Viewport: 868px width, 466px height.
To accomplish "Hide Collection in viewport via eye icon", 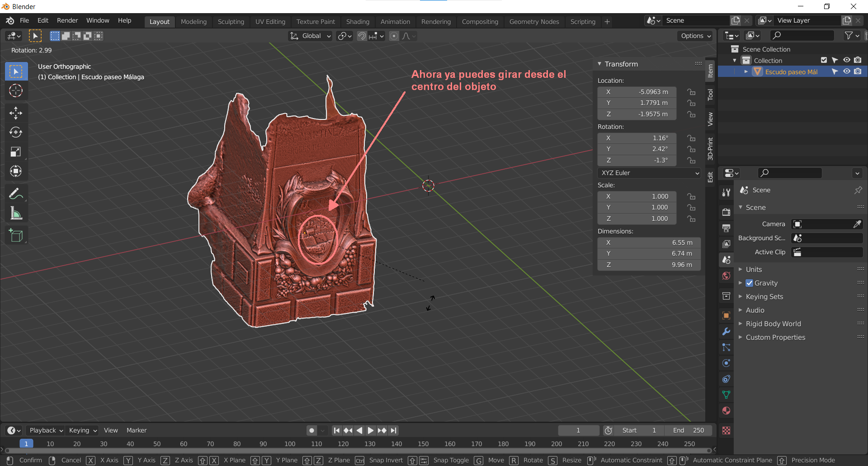I will (846, 60).
